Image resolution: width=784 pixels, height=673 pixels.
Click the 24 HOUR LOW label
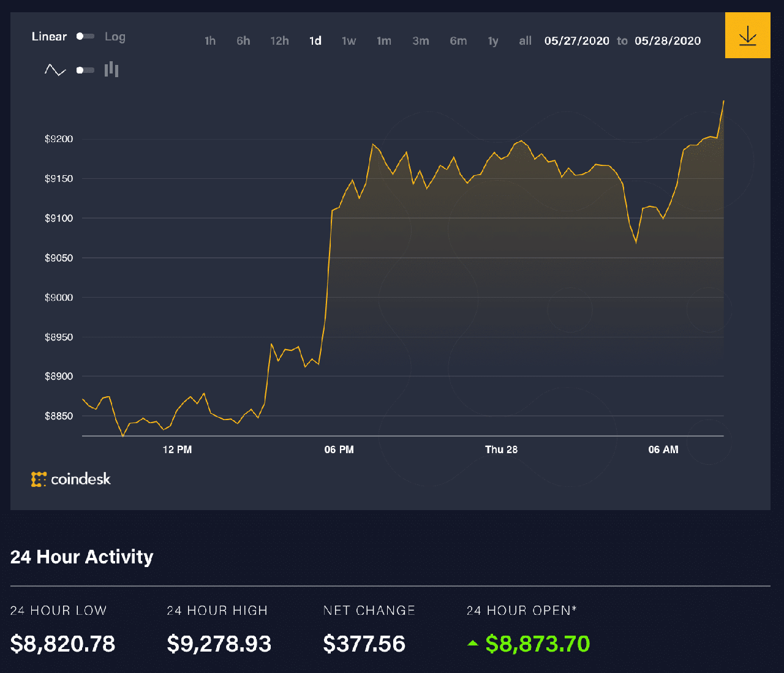[x=58, y=611]
